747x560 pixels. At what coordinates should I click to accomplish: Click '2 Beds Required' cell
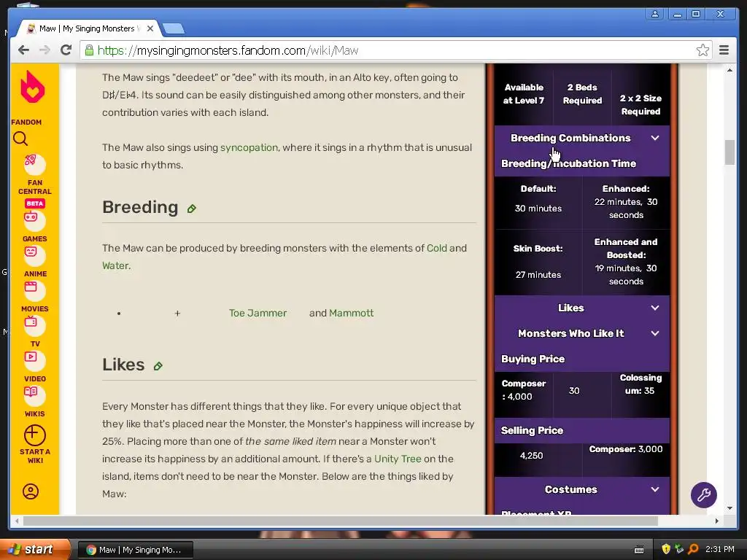tap(582, 94)
